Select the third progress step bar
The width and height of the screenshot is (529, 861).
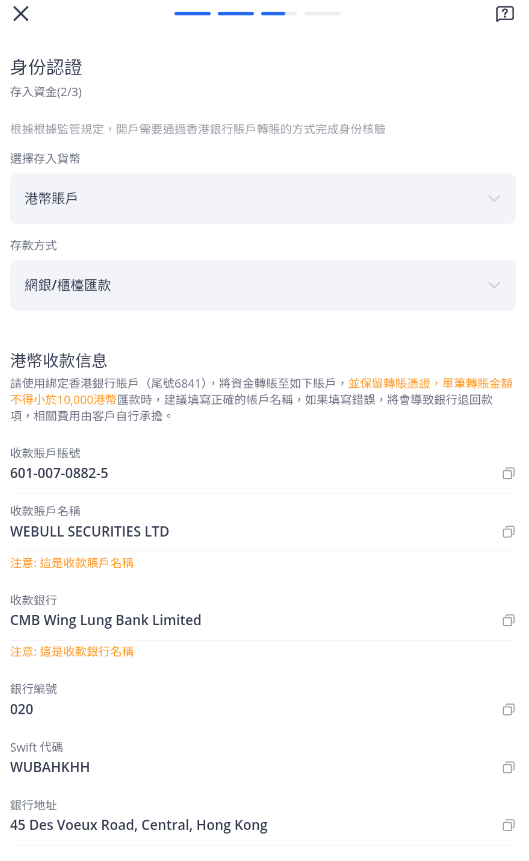(279, 13)
